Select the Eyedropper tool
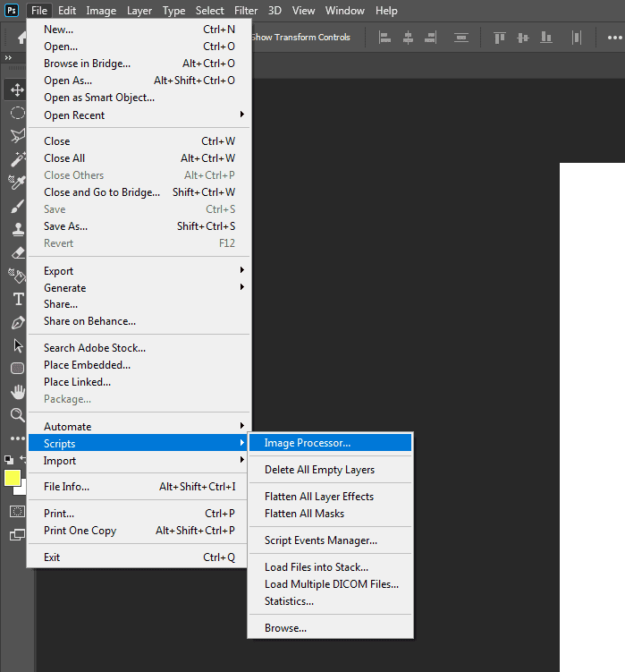 click(17, 183)
